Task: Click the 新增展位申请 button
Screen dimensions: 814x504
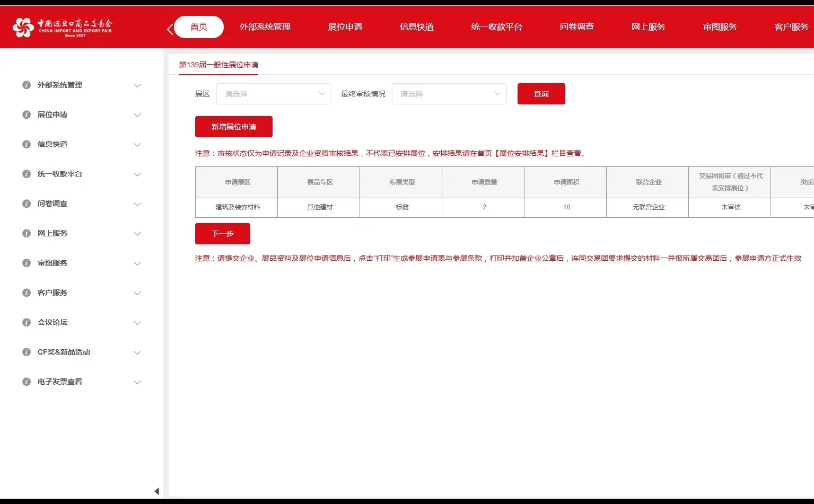Action: pos(233,127)
